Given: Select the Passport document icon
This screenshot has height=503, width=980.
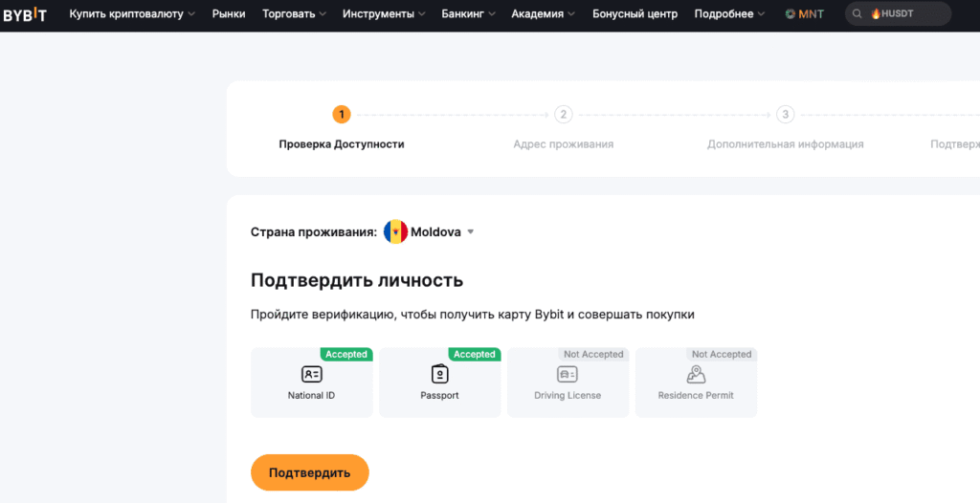Looking at the screenshot, I should coord(440,374).
